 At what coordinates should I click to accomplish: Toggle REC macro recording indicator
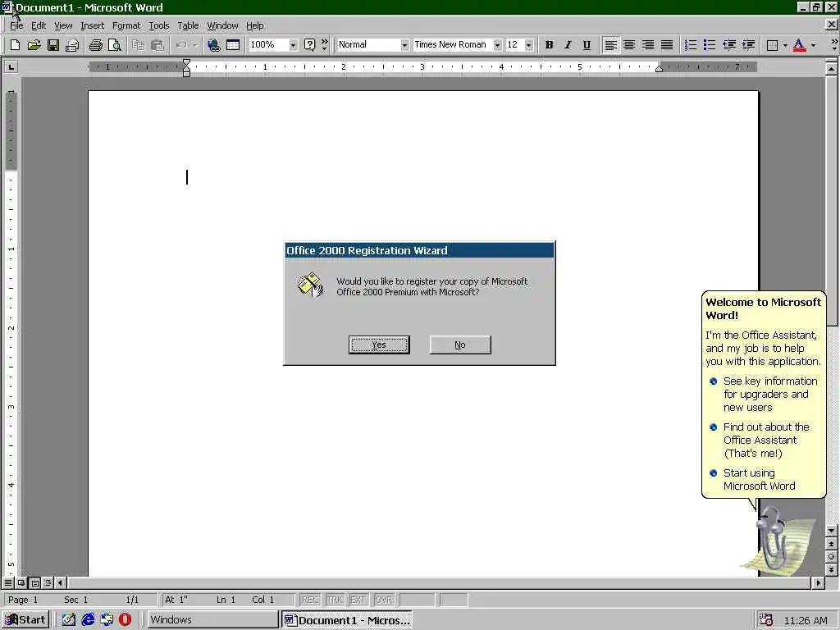310,600
